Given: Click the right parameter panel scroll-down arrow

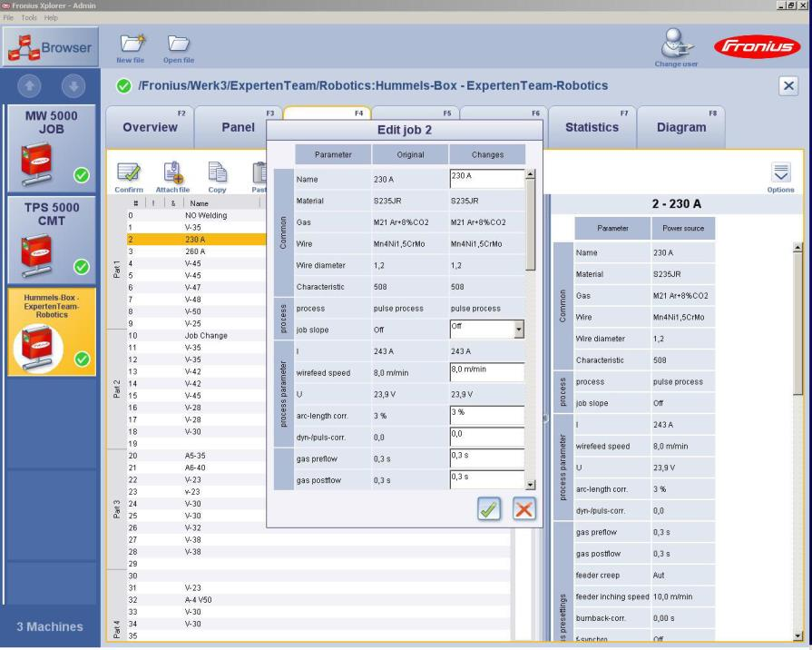Looking at the screenshot, I should click(798, 636).
